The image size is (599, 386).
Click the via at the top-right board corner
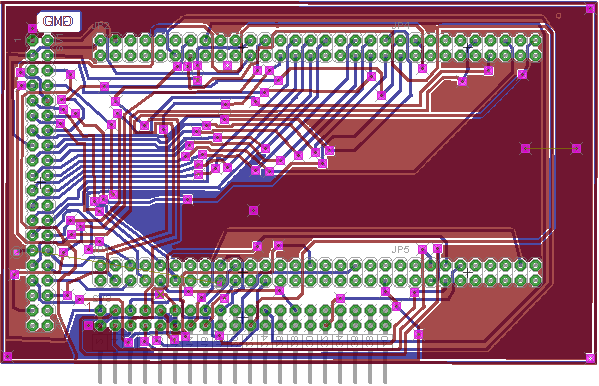coord(591,9)
